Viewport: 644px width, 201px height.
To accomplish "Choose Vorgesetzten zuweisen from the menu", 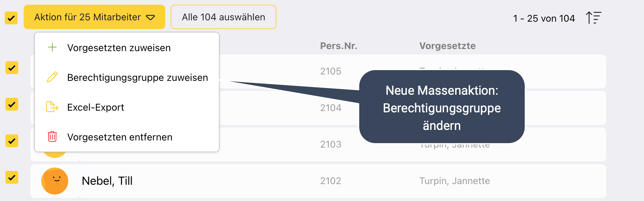I will coord(119,48).
